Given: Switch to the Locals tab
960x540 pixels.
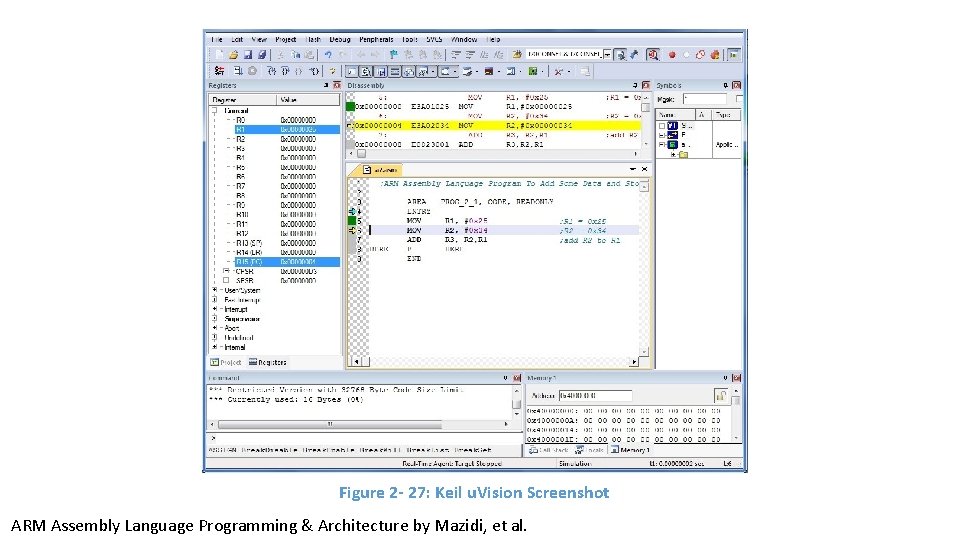Looking at the screenshot, I should pos(590,450).
